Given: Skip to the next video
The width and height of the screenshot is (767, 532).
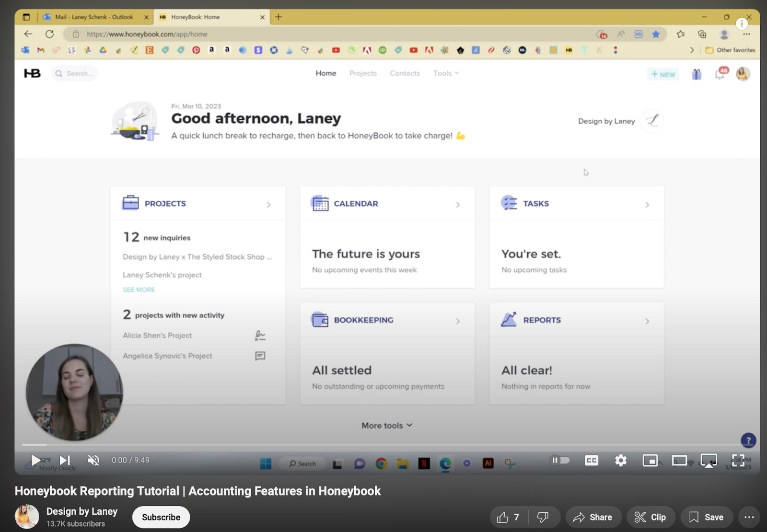Looking at the screenshot, I should [65, 461].
